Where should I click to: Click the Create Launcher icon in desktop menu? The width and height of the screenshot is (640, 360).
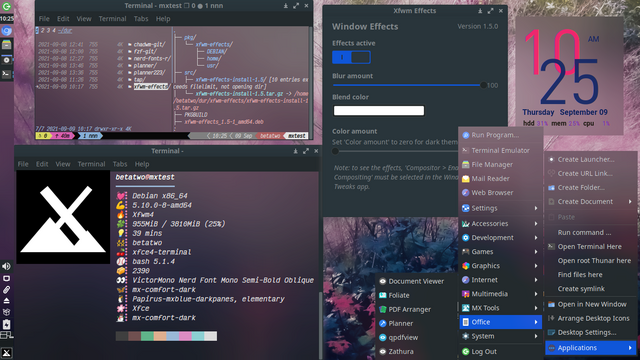pyautogui.click(x=551, y=160)
